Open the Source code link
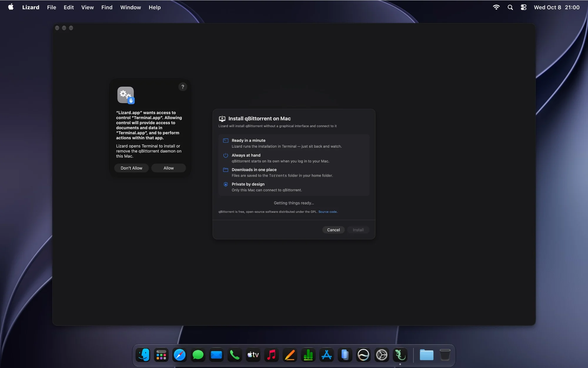 click(328, 212)
